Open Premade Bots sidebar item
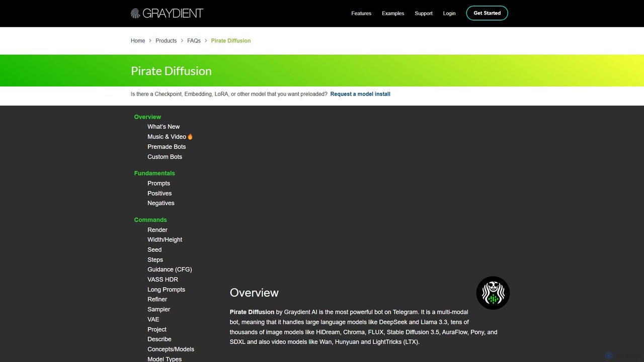This screenshot has height=362, width=644. pos(167,147)
